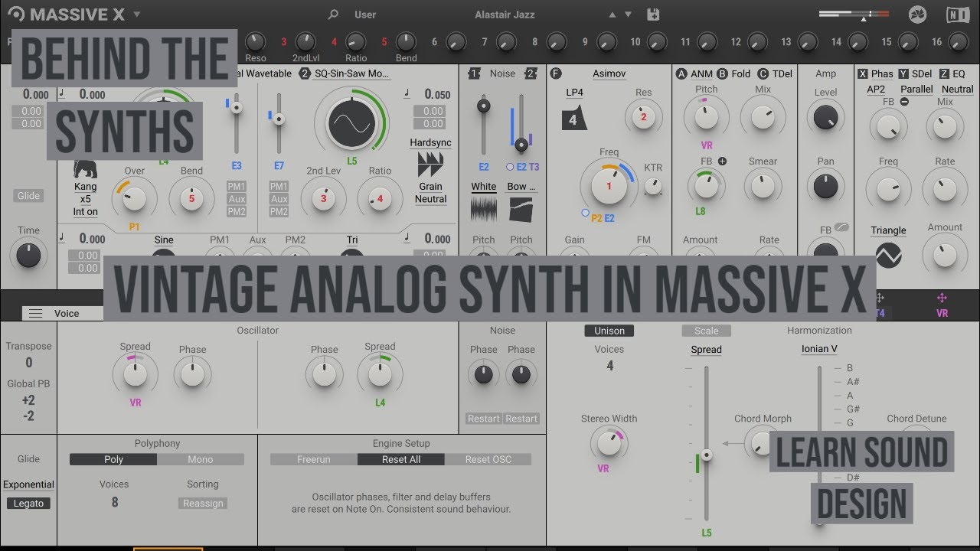Select insert effect A ANM tab
The height and width of the screenshot is (551, 980).
[694, 73]
